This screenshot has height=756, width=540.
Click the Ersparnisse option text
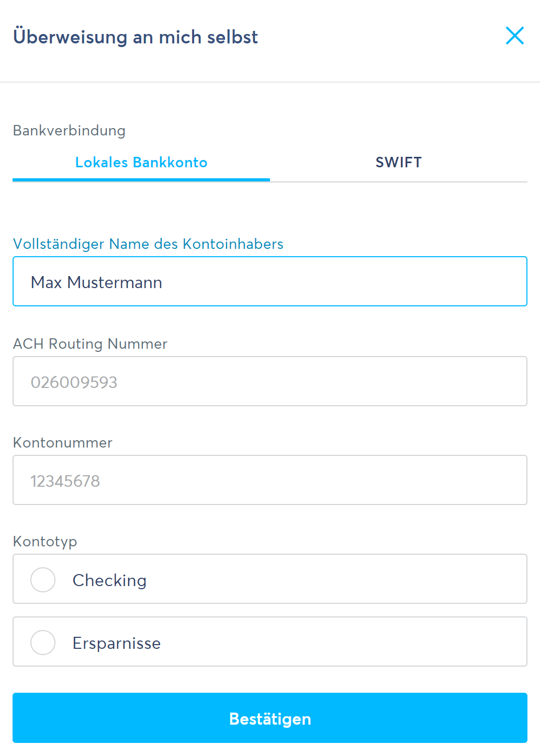(117, 643)
